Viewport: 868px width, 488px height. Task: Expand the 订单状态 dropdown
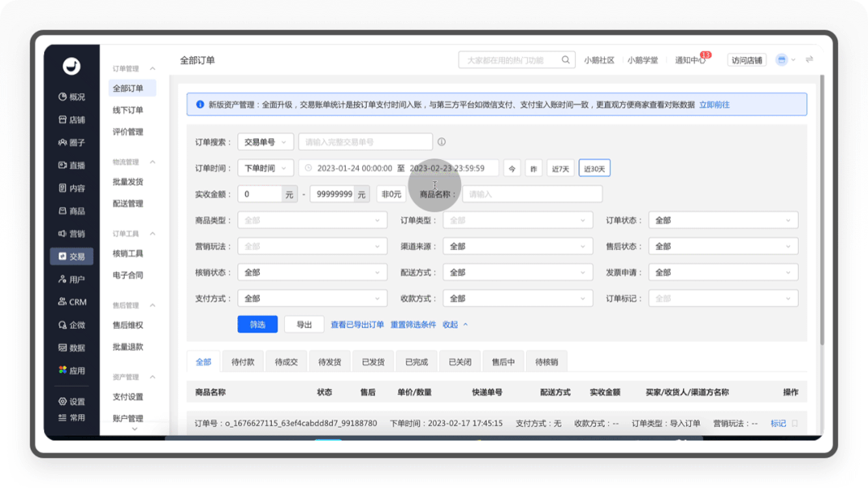(723, 220)
